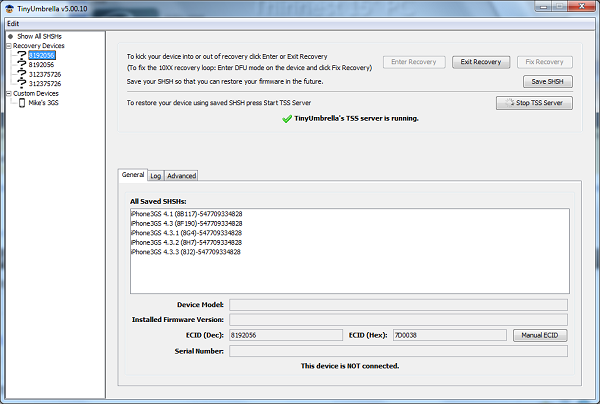This screenshot has height=404, width=600.
Task: Click the Manual ECID button
Action: [x=540, y=336]
